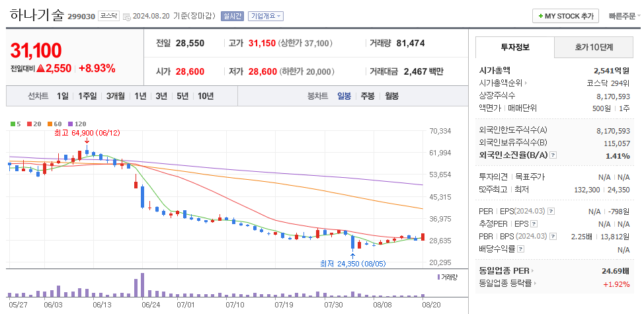Click the 하나기술 stock name heading
The width and height of the screenshot is (644, 314).
click(x=37, y=15)
